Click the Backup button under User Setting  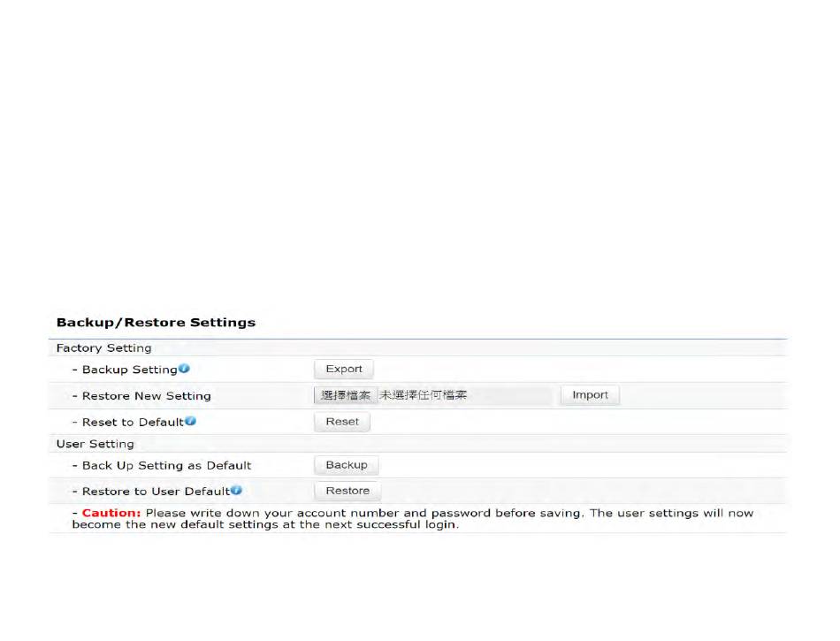click(346, 465)
